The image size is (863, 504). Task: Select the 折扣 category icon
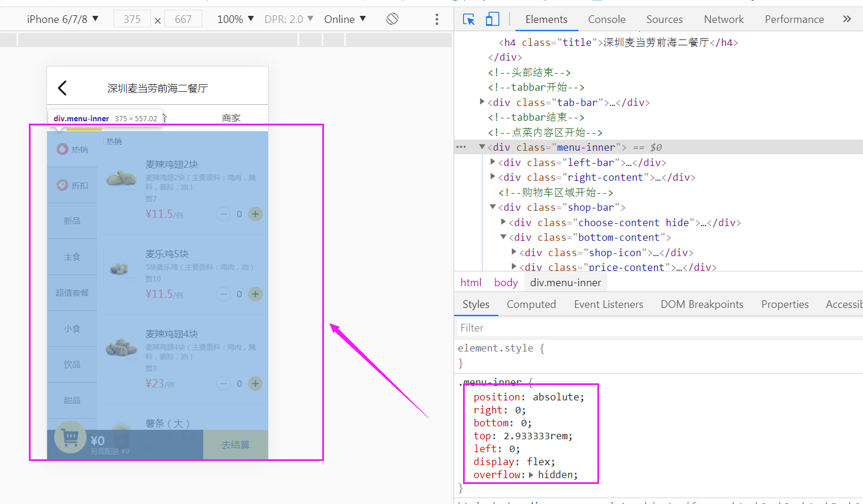tap(62, 185)
